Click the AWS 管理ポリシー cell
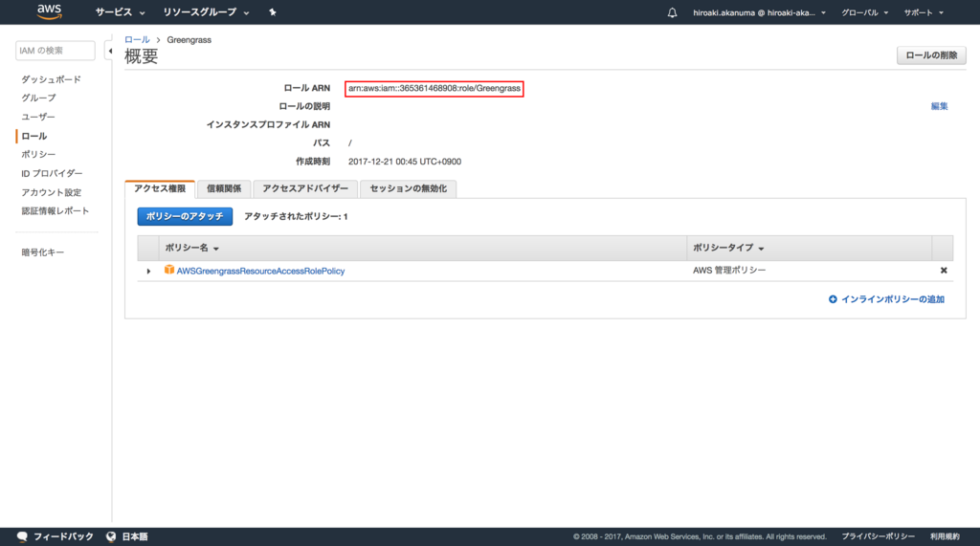Viewport: 980px width, 546px height. [728, 271]
